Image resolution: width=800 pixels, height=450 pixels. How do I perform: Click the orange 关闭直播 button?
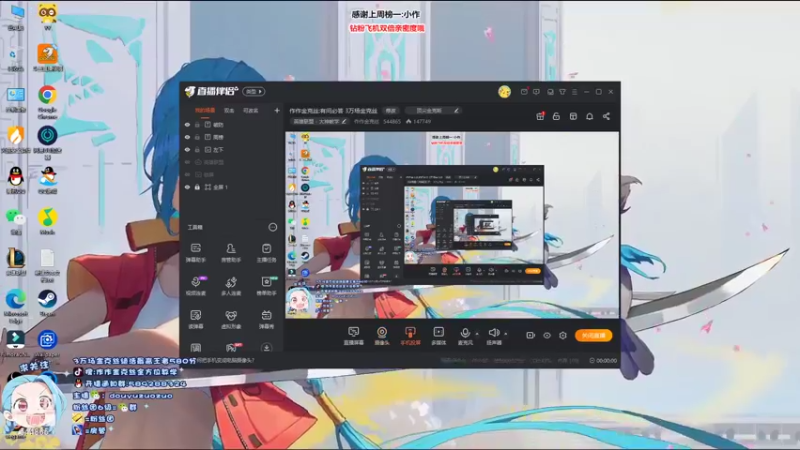[x=593, y=335]
